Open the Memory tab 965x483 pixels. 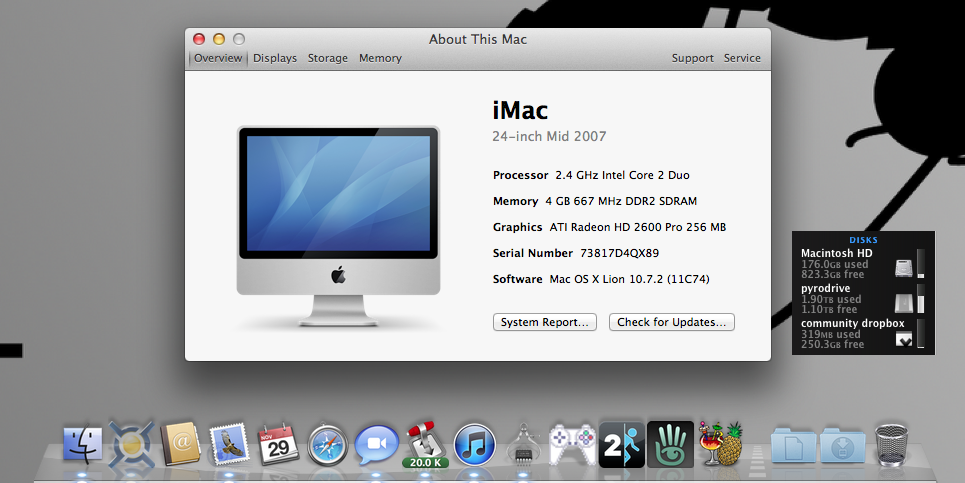[380, 58]
